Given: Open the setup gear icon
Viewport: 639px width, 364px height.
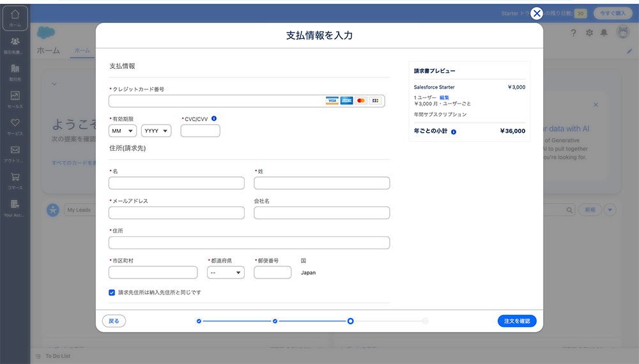Looking at the screenshot, I should [x=589, y=33].
